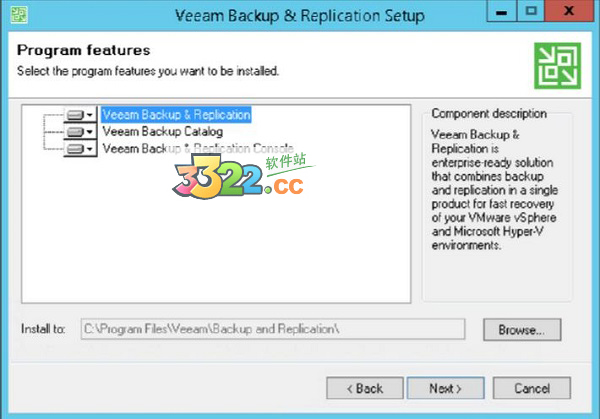Select the Veeam Backup Catalog feature label
Viewport: 600px width, 419px height.
tap(162, 131)
